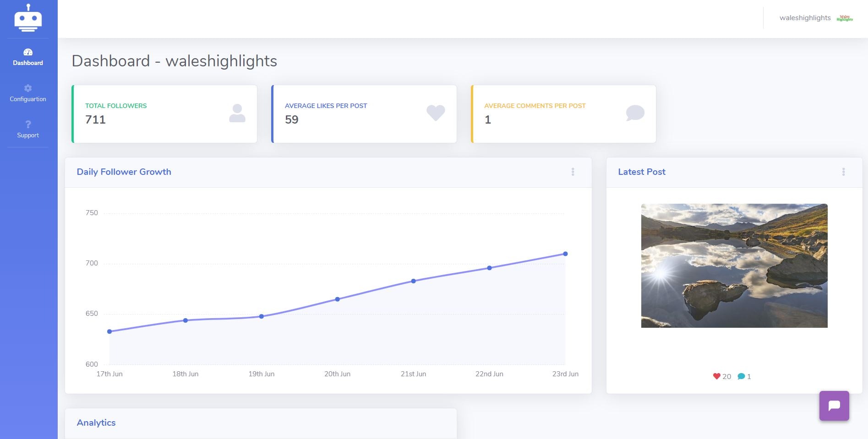Click the 23rd Jun data point on the growth chart
This screenshot has height=439, width=868.
[x=565, y=253]
